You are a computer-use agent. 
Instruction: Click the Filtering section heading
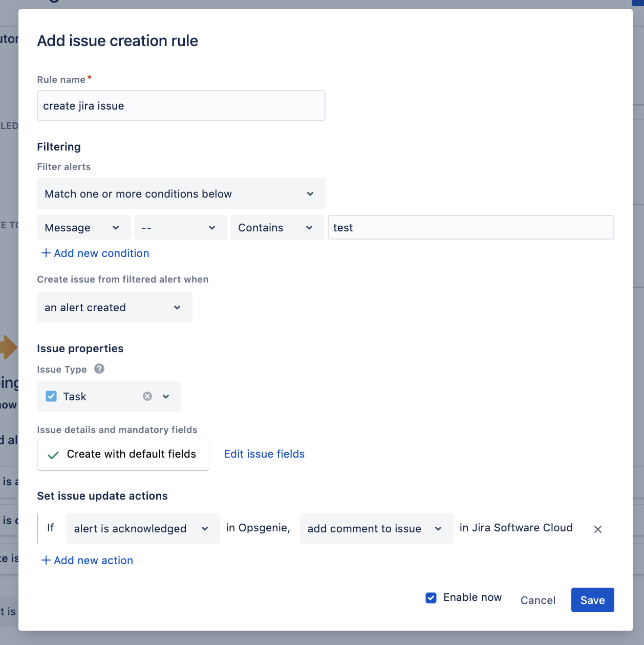(59, 147)
